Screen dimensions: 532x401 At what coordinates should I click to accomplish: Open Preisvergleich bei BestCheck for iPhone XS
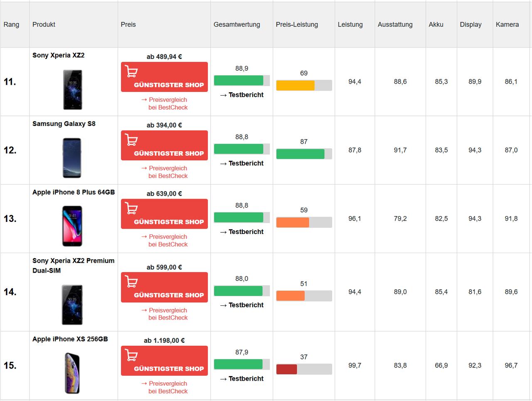tap(165, 387)
